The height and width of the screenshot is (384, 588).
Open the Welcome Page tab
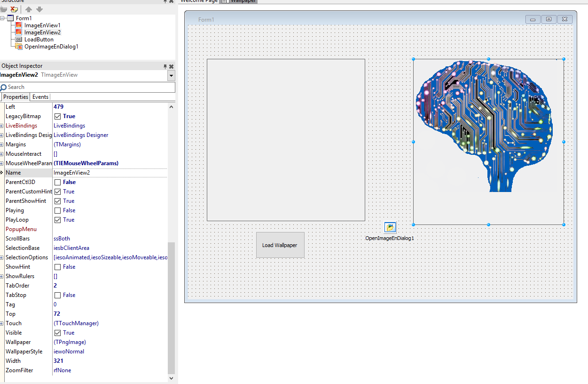[x=199, y=1]
